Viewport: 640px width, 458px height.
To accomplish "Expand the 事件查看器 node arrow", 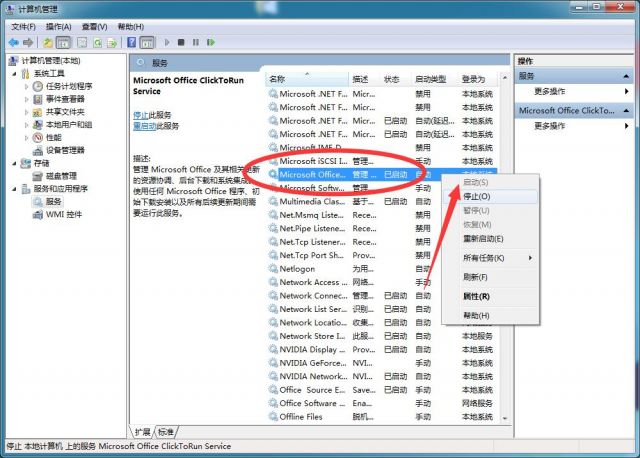I will click(27, 99).
